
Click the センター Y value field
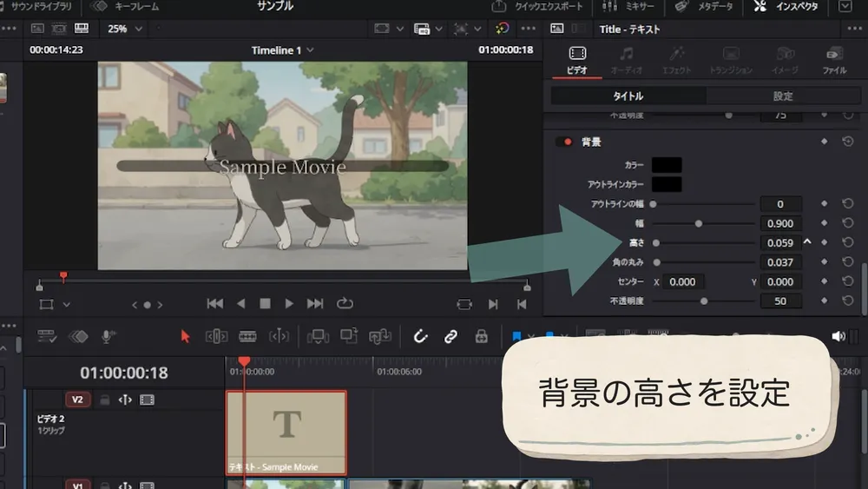(780, 282)
